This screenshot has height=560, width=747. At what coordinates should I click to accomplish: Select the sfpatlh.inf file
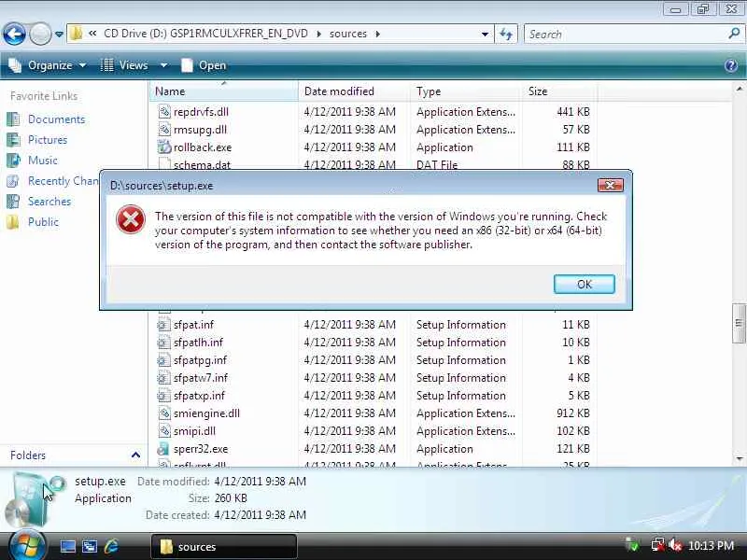pos(198,343)
